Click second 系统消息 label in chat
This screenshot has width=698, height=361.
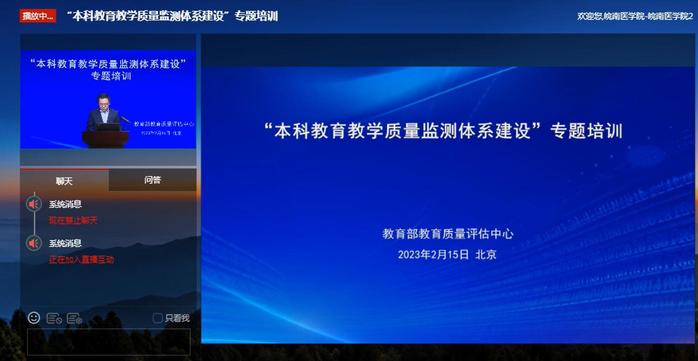[x=65, y=243]
